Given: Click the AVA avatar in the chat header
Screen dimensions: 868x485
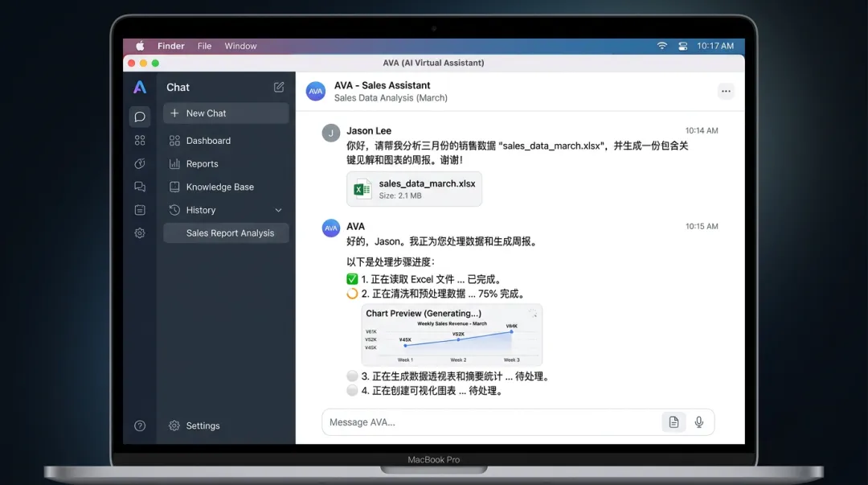Looking at the screenshot, I should [x=316, y=92].
